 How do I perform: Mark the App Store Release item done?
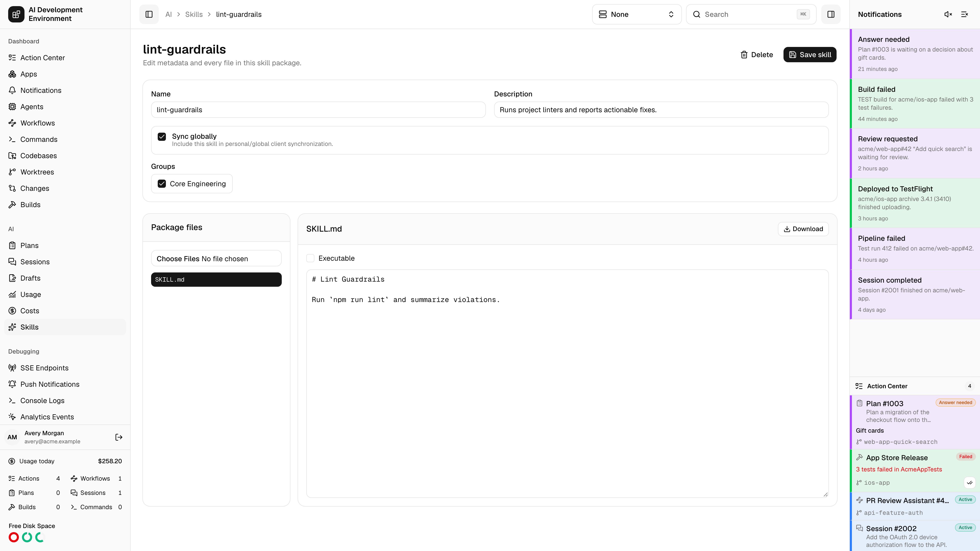[969, 483]
